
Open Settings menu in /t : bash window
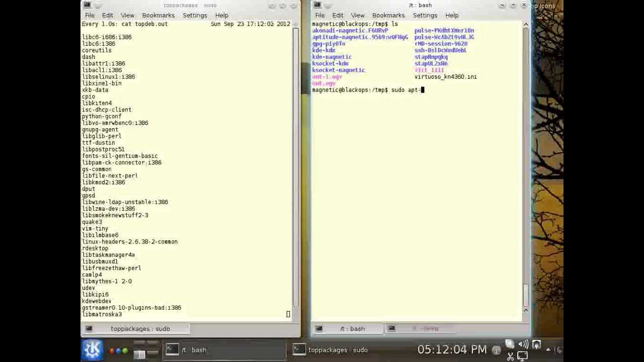(x=425, y=15)
